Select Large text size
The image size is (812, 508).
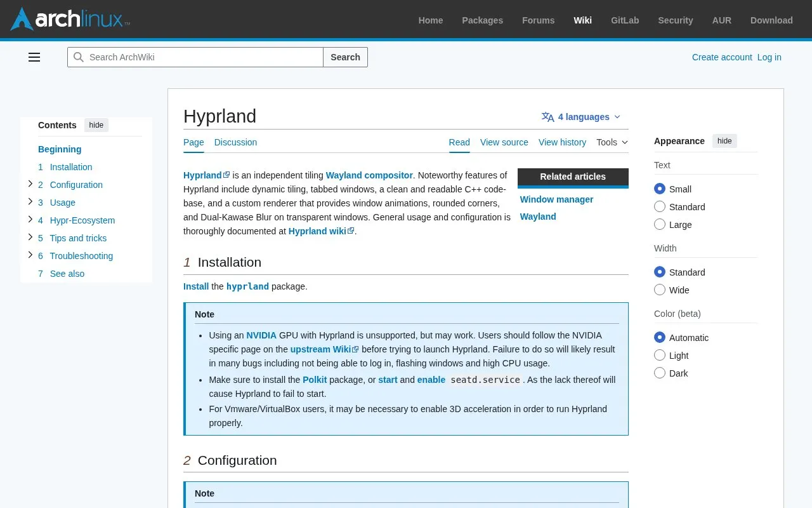(x=660, y=225)
